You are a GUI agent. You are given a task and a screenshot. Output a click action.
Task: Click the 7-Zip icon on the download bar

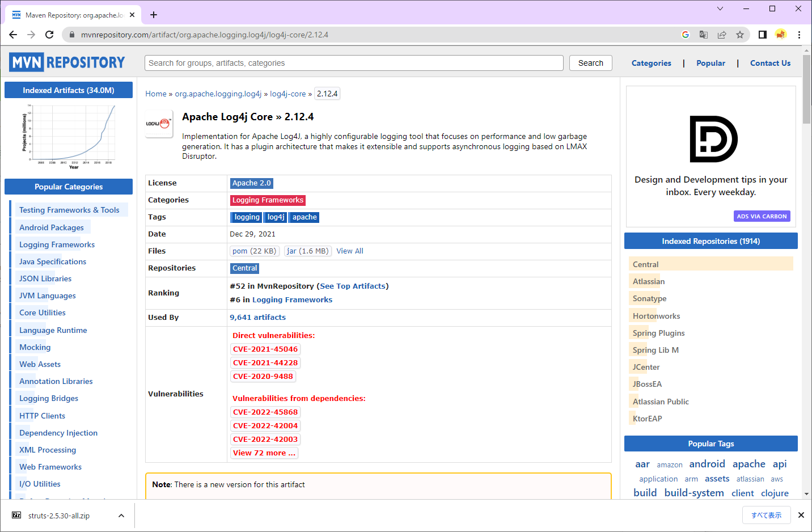(16, 516)
